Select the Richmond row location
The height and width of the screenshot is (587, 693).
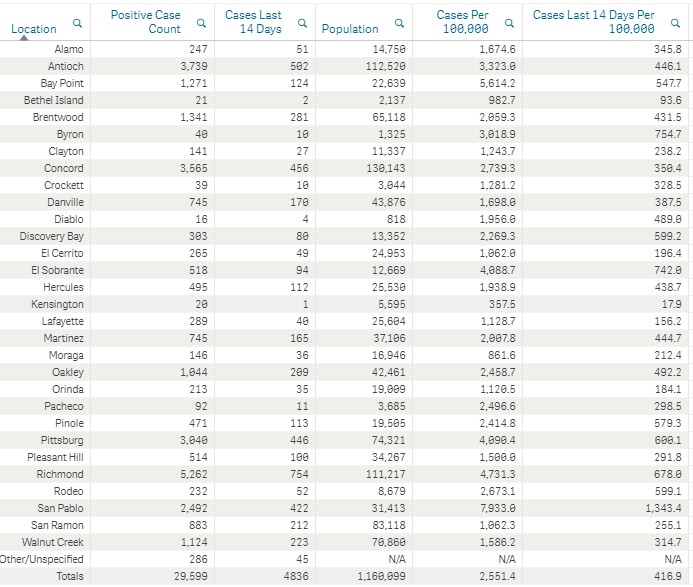60,474
